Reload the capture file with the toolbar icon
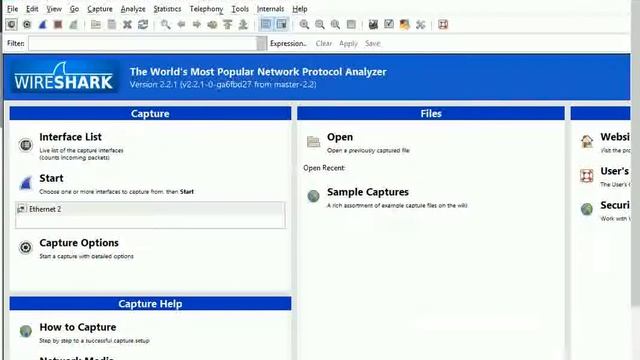Image resolution: width=640 pixels, height=360 pixels. click(x=143, y=24)
